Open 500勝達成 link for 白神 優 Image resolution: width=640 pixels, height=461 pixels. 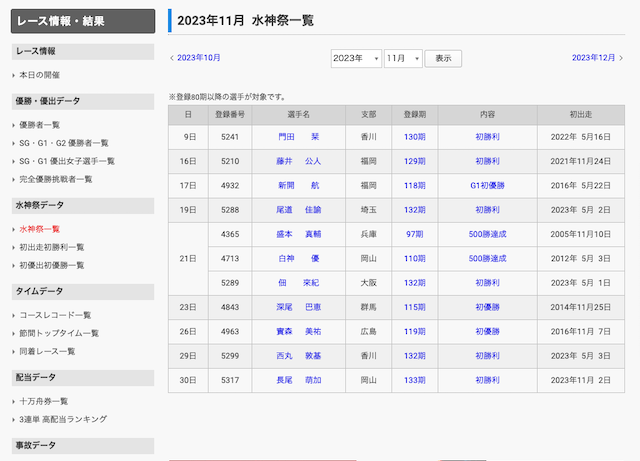[x=487, y=259]
